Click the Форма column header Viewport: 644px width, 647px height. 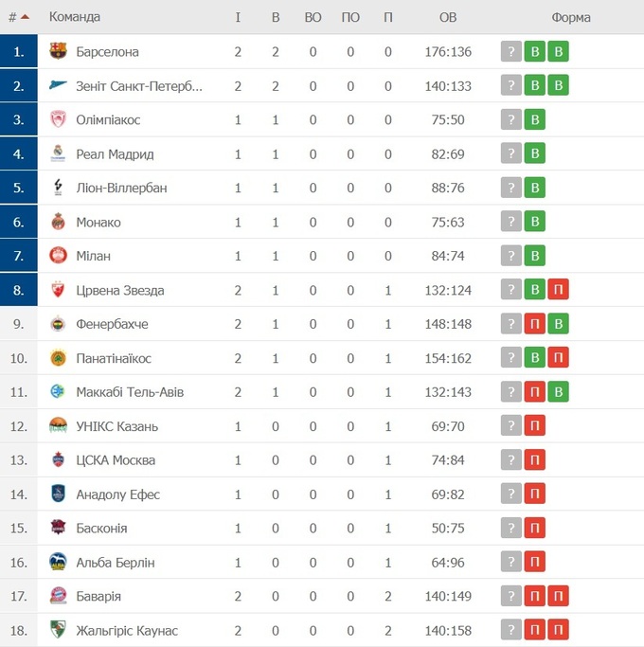point(570,17)
